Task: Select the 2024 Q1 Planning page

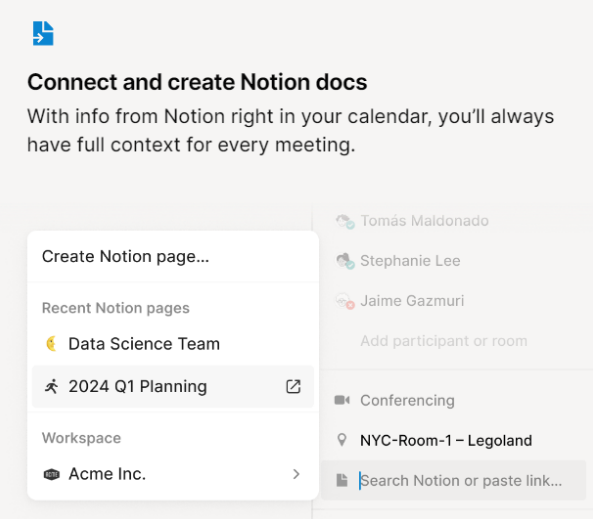Action: pyautogui.click(x=173, y=387)
